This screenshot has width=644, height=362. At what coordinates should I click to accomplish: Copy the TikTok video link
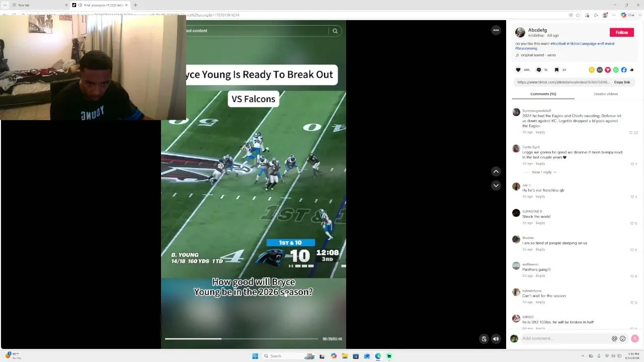pos(622,82)
